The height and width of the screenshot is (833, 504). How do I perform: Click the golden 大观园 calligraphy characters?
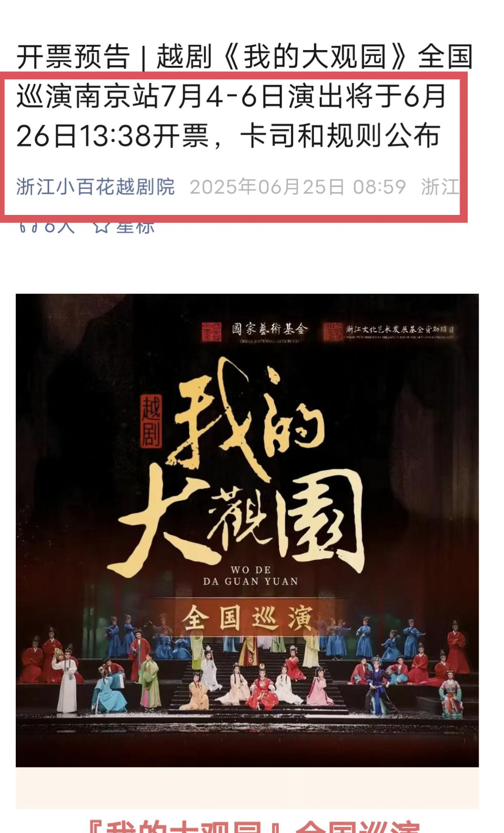click(239, 521)
